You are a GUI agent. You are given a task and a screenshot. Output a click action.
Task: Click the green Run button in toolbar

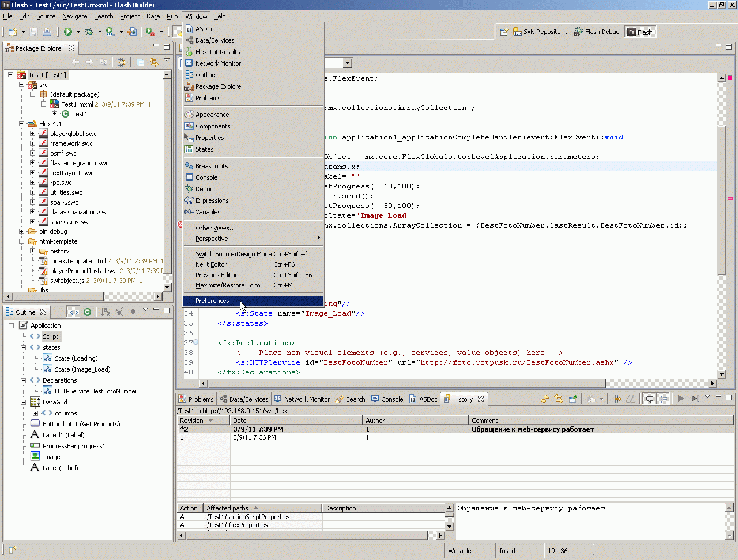68,32
